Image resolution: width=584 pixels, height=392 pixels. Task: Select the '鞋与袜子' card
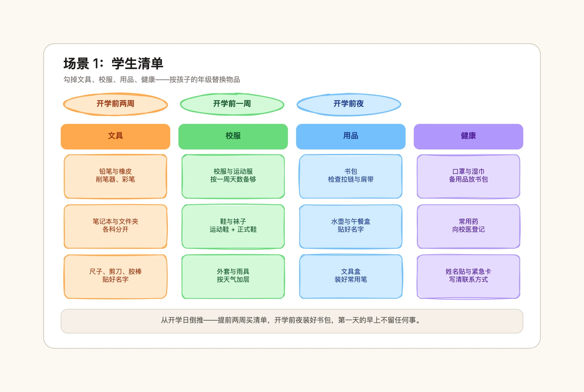coord(233,226)
